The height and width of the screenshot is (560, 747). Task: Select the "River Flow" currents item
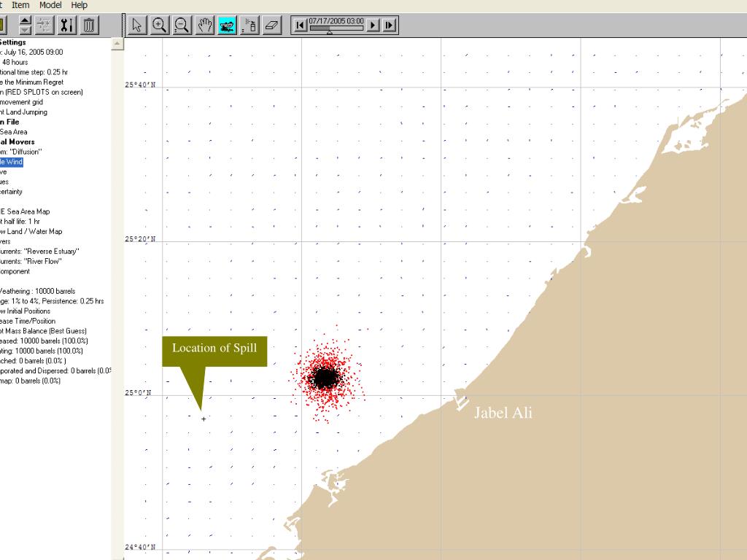coord(31,261)
